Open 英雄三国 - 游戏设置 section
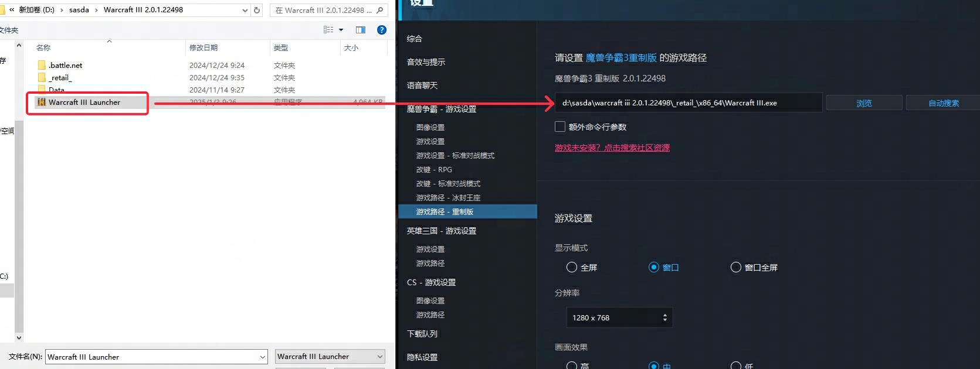Viewport: 980px width, 369px height. 442,231
